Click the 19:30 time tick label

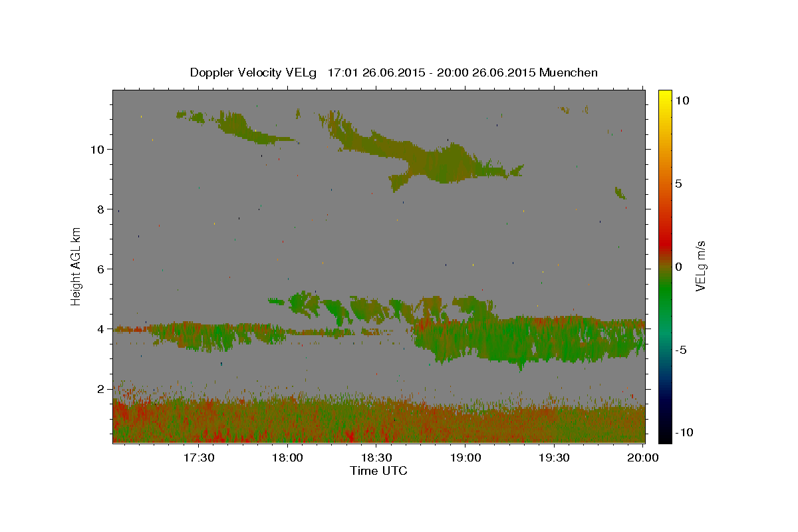coord(554,458)
